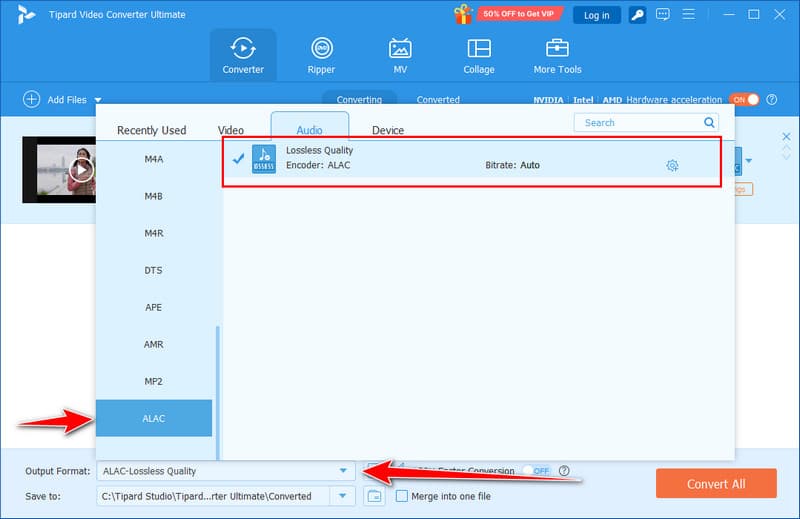Choose M4R in the format list

[x=154, y=233]
